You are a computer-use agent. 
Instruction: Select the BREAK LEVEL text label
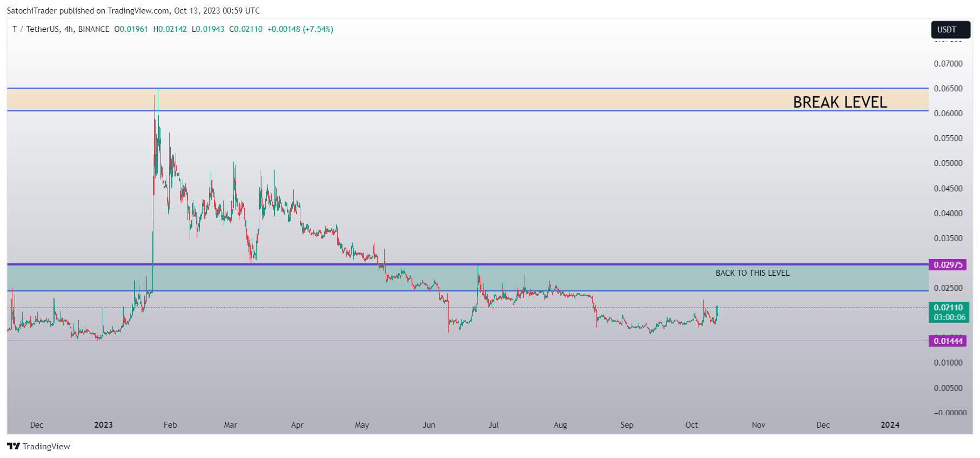pyautogui.click(x=840, y=102)
